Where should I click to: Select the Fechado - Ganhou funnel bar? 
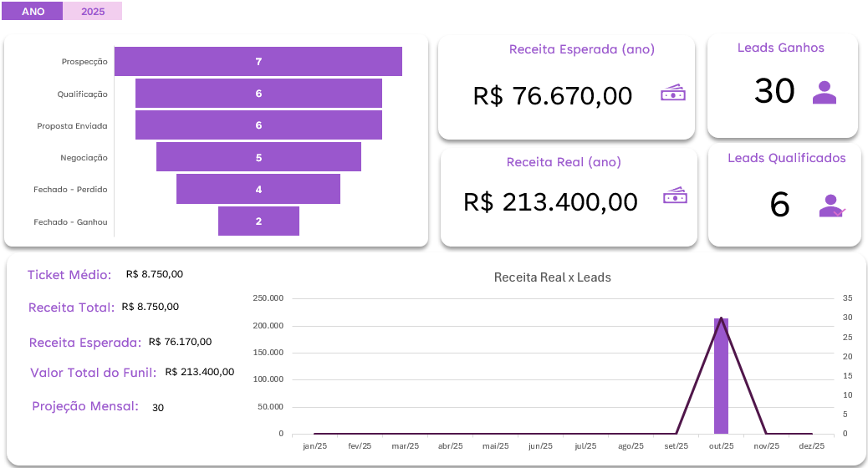[x=258, y=221]
